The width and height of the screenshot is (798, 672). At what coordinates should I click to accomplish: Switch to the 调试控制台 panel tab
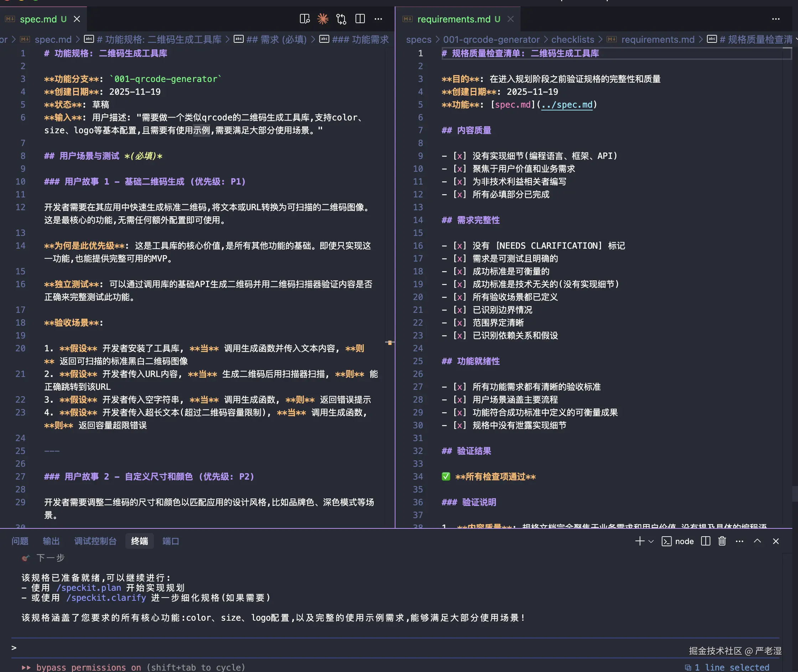pos(95,541)
